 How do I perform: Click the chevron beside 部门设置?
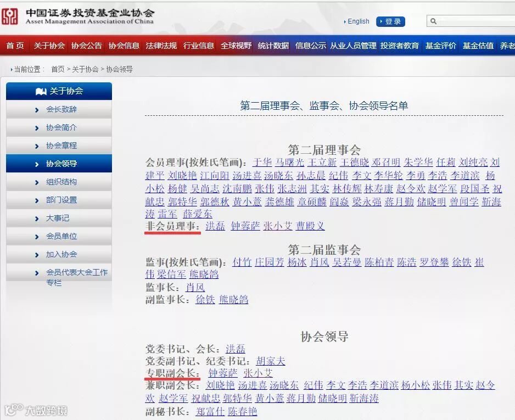(37, 200)
